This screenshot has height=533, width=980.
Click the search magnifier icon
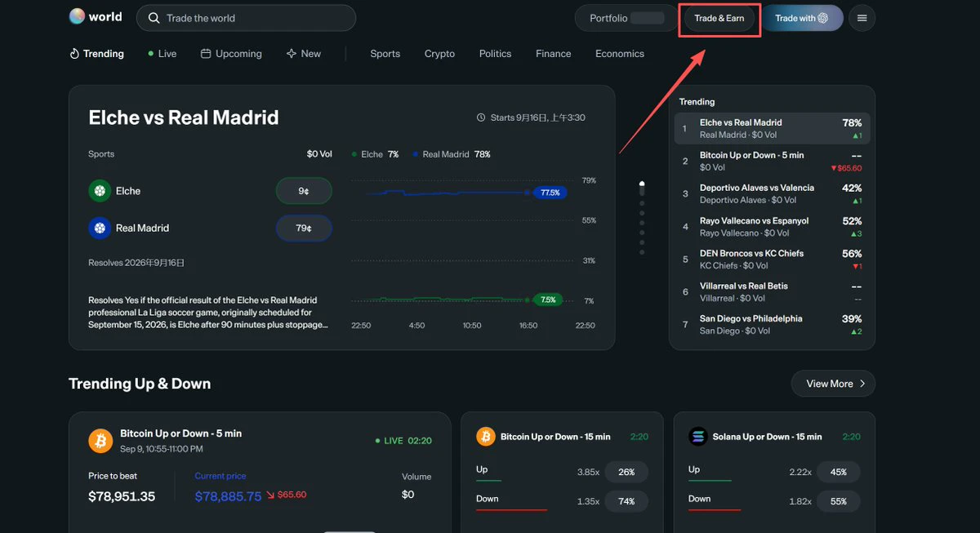point(154,18)
